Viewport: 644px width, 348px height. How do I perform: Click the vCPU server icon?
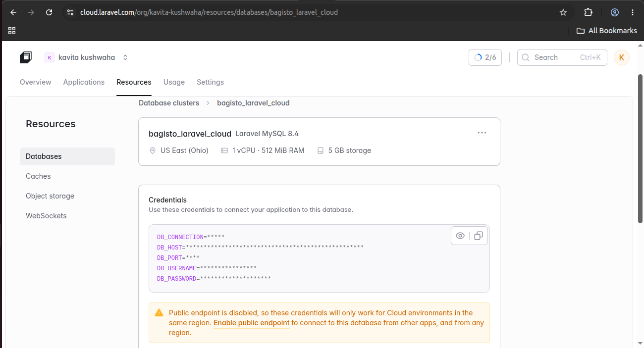coord(224,150)
